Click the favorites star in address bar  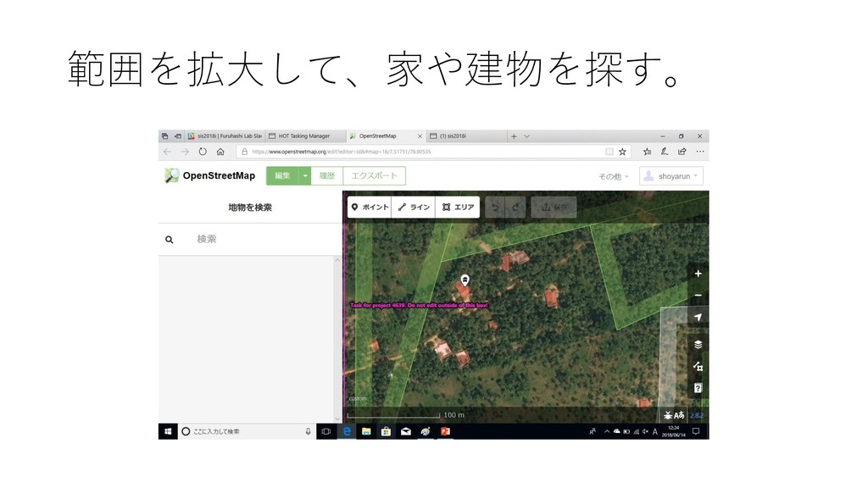point(622,152)
